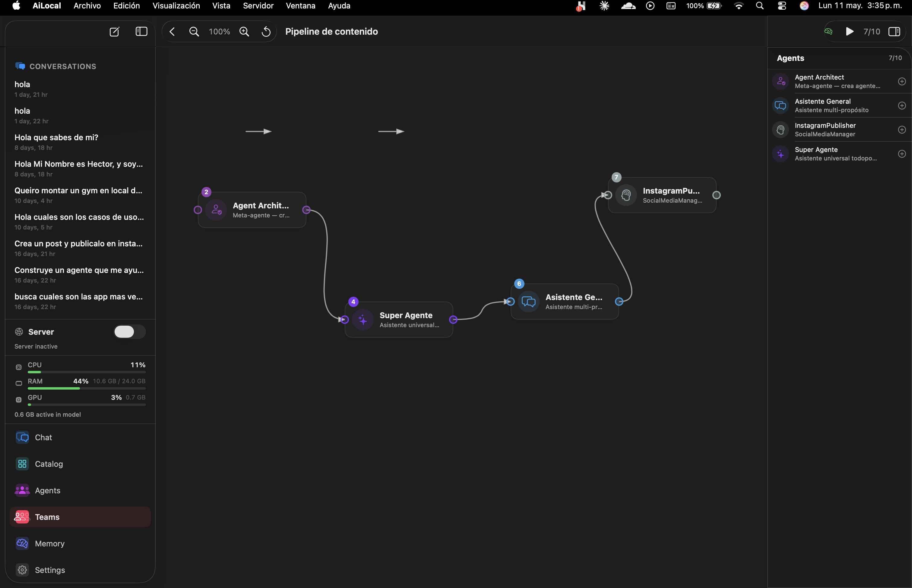Click the RAM usage bar
The width and height of the screenshot is (912, 588).
87,388
